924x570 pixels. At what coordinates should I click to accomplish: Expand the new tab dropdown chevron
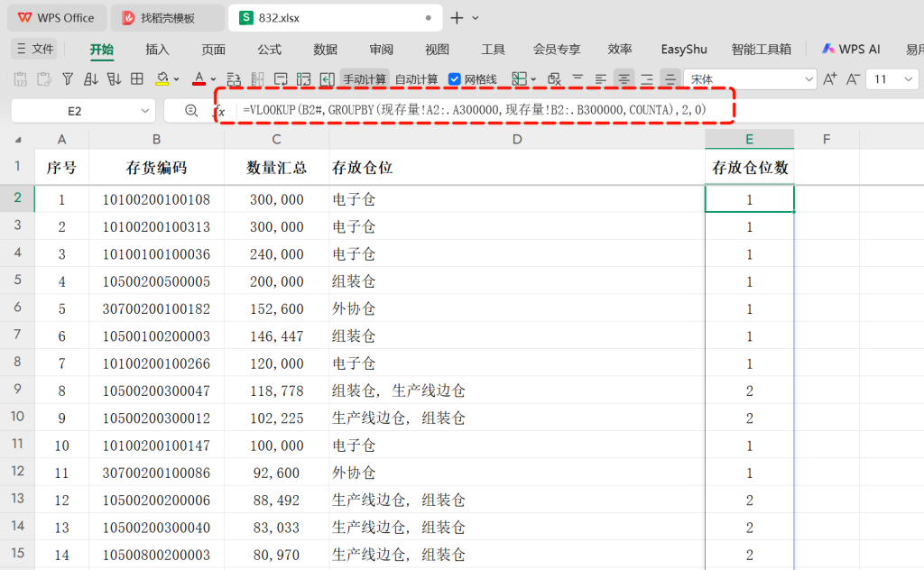(475, 18)
